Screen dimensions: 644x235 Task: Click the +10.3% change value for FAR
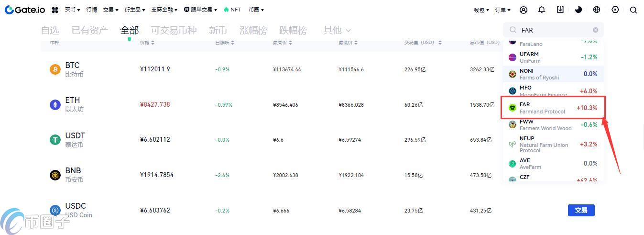(x=587, y=108)
